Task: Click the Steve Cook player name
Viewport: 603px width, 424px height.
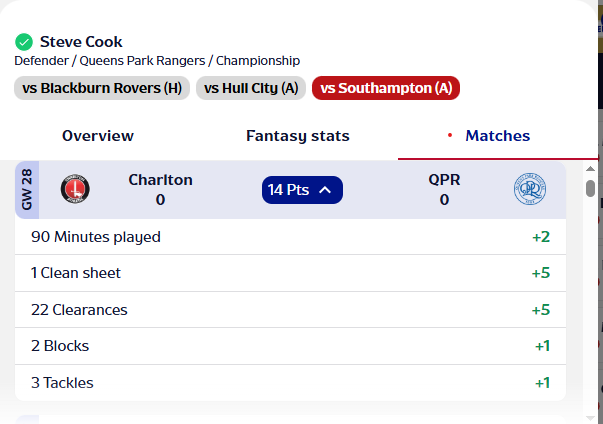Action: click(81, 42)
